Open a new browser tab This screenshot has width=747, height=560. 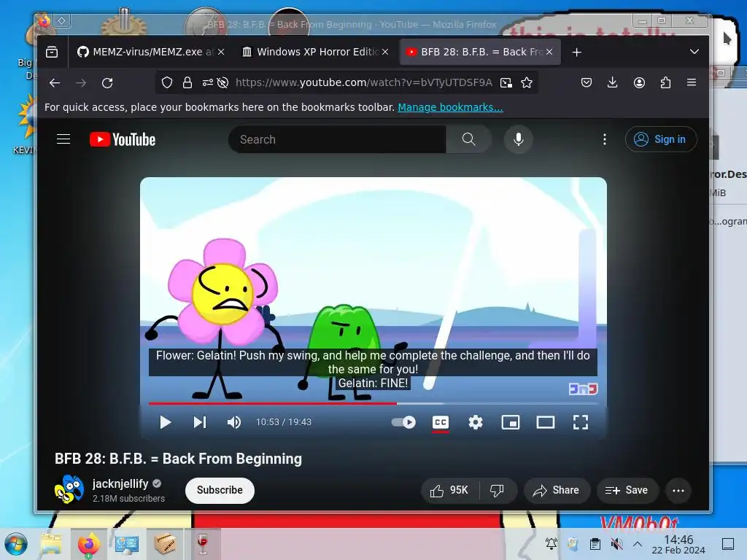pos(577,52)
